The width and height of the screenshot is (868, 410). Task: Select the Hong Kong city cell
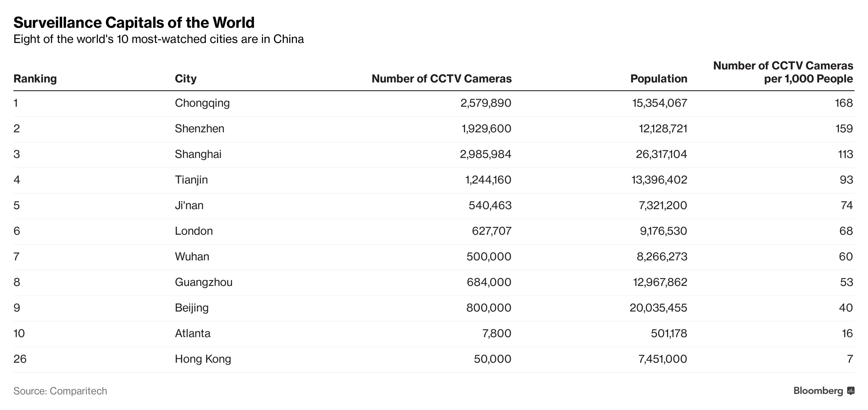click(x=203, y=359)
